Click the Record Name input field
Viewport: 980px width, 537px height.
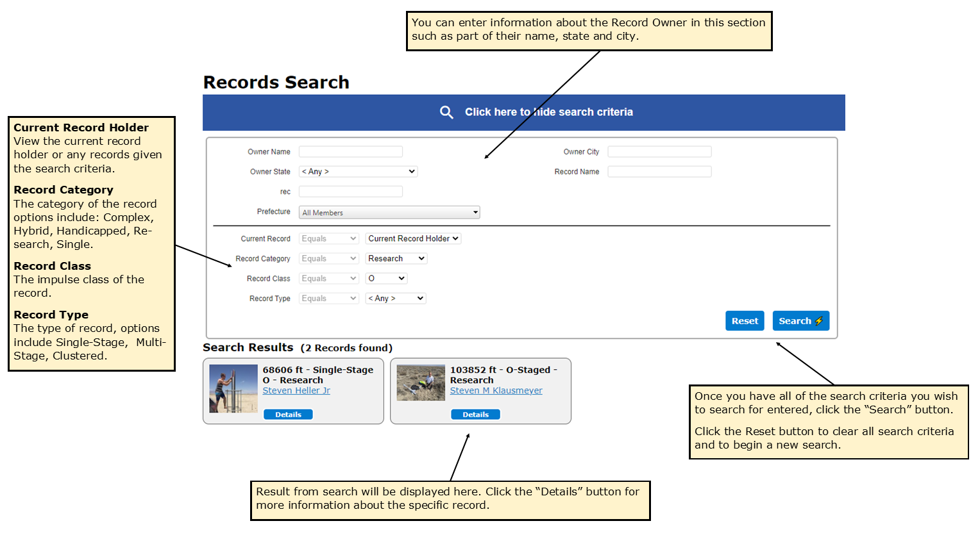[x=659, y=171]
